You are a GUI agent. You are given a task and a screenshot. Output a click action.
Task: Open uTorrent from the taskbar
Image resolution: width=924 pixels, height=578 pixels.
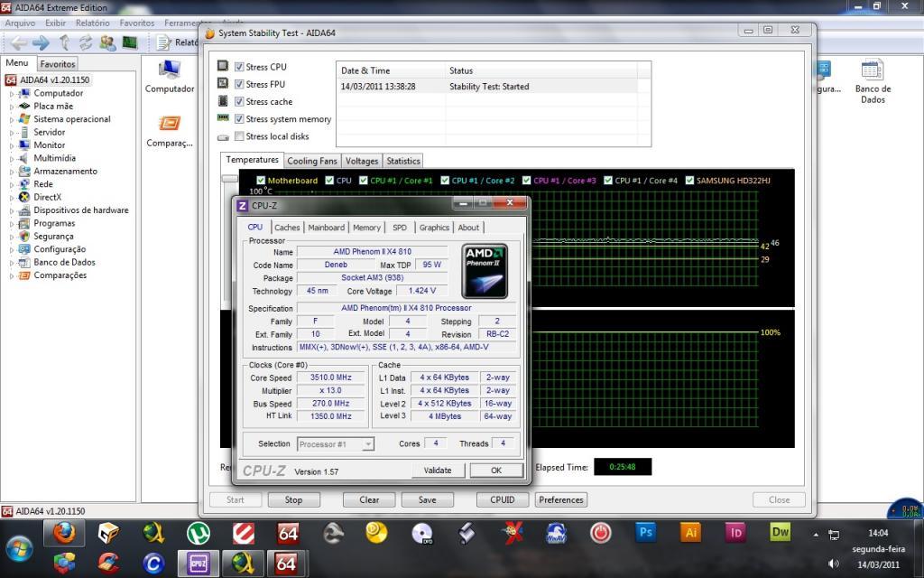[x=199, y=533]
